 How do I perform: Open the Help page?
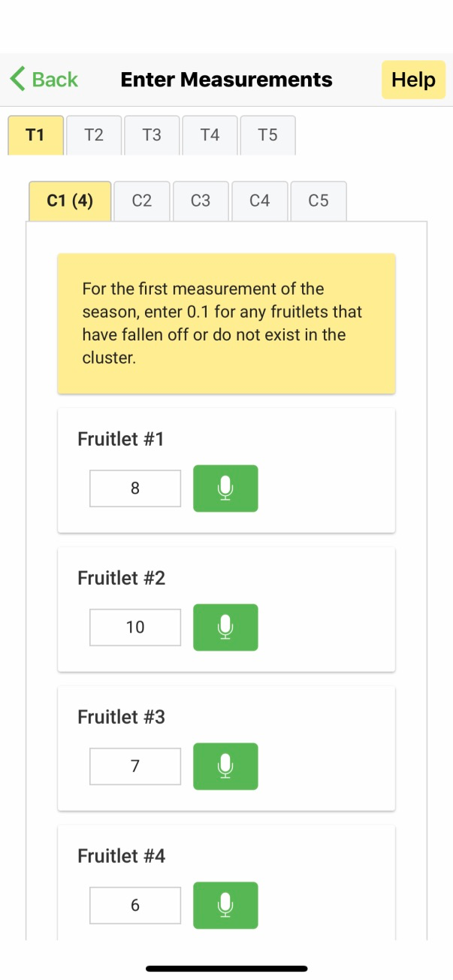coord(413,80)
